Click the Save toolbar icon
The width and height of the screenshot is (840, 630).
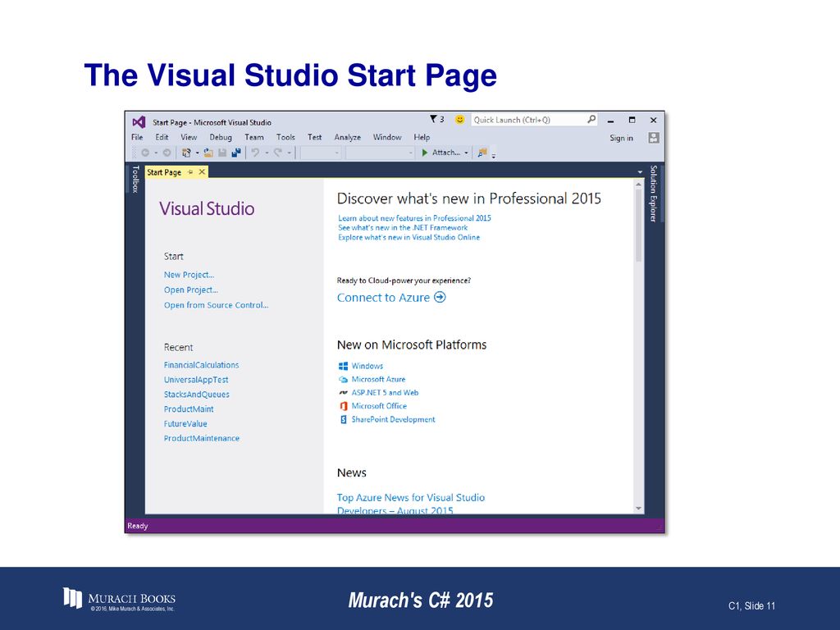click(222, 153)
